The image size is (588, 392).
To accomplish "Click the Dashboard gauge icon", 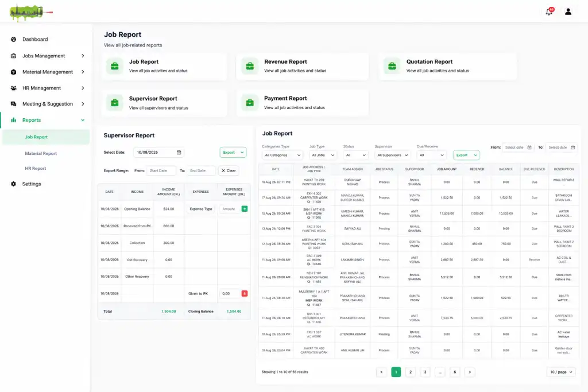I will click(14, 40).
